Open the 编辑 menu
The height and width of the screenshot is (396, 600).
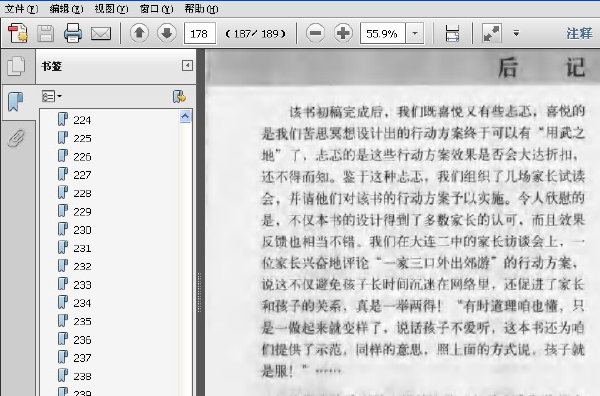pyautogui.click(x=66, y=8)
